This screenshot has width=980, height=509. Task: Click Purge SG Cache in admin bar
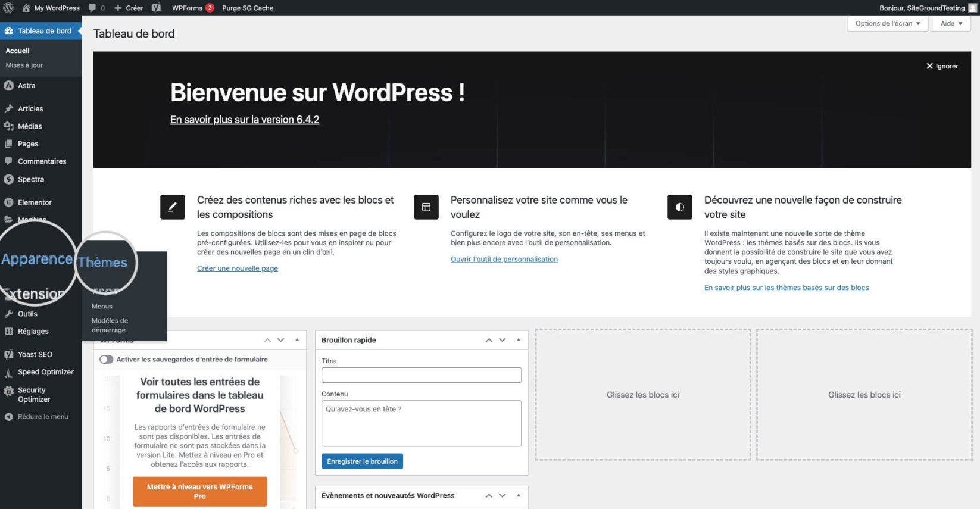click(x=248, y=8)
